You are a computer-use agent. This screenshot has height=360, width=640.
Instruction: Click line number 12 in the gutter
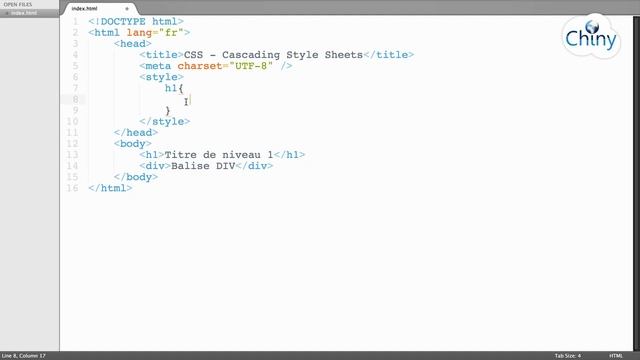72,144
